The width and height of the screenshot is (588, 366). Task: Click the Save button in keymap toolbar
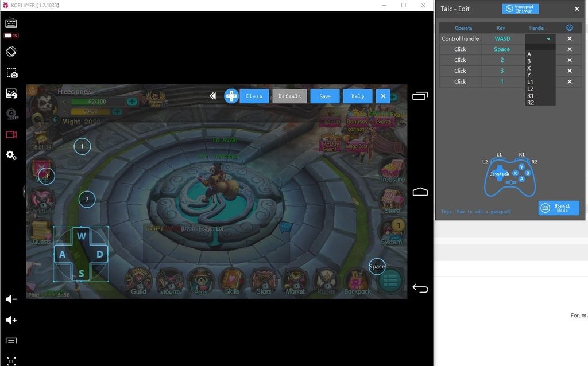[x=325, y=96]
